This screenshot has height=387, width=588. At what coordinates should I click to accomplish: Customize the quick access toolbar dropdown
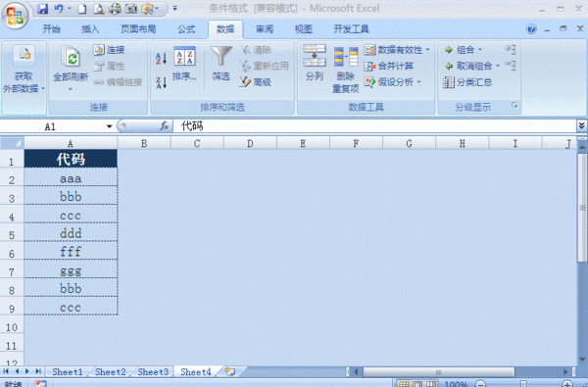point(174,8)
